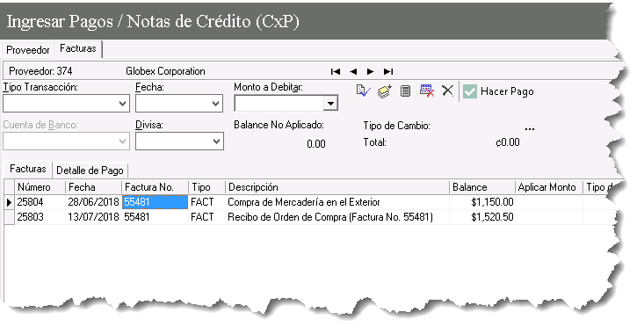Switch to the Detalle de Pago tab
The image size is (644, 334).
(x=90, y=171)
